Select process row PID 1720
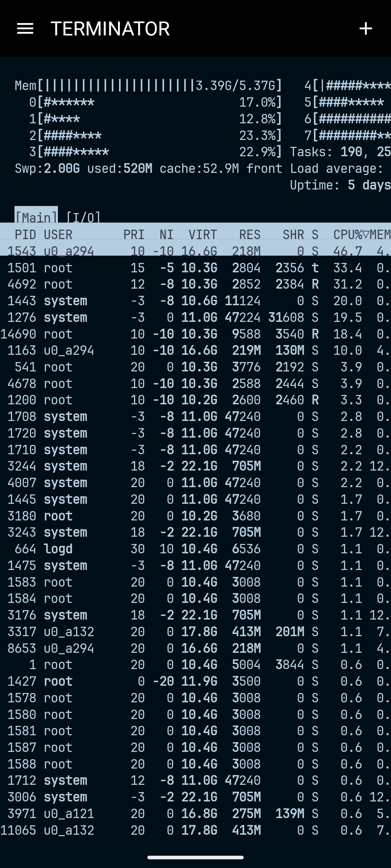Image resolution: width=391 pixels, height=868 pixels. [x=195, y=433]
